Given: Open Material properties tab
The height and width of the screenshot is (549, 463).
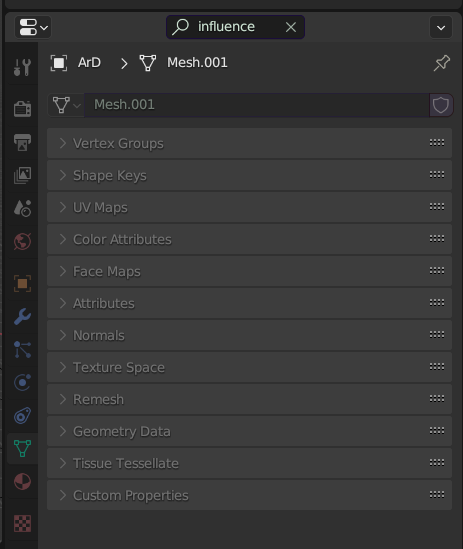Looking at the screenshot, I should (x=22, y=481).
